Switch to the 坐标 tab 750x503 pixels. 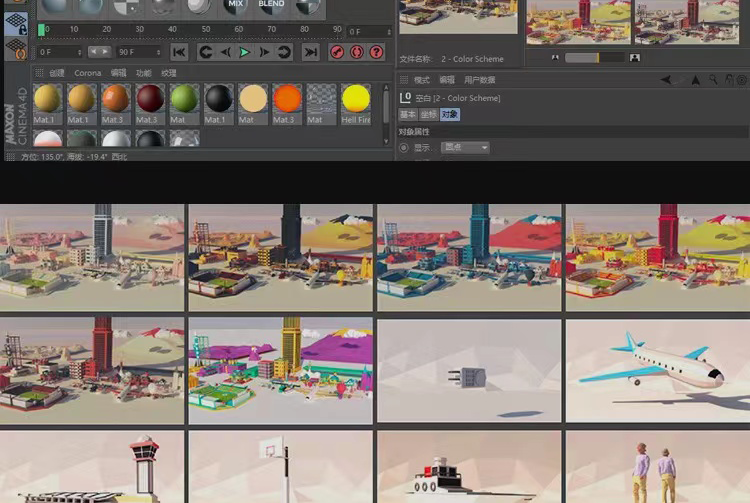click(x=428, y=115)
